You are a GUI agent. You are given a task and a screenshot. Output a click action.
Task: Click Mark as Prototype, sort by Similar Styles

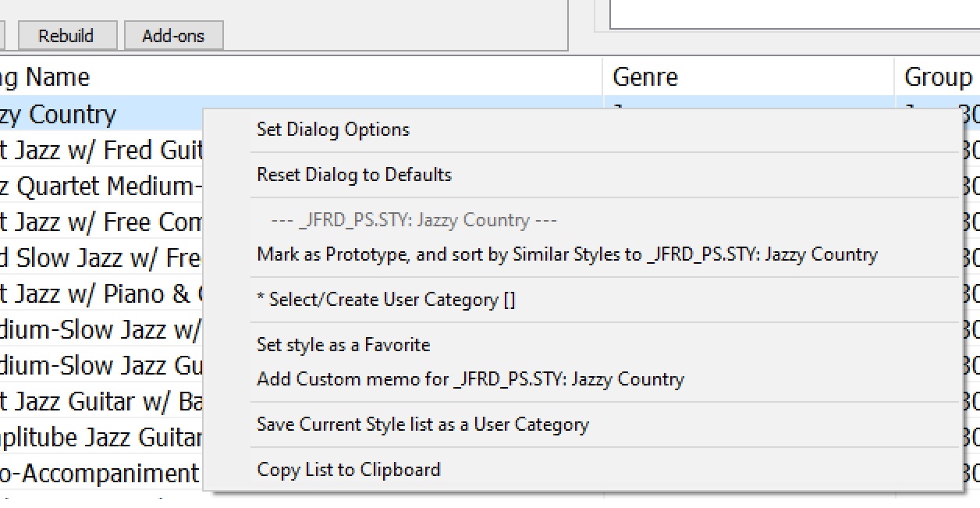click(566, 254)
